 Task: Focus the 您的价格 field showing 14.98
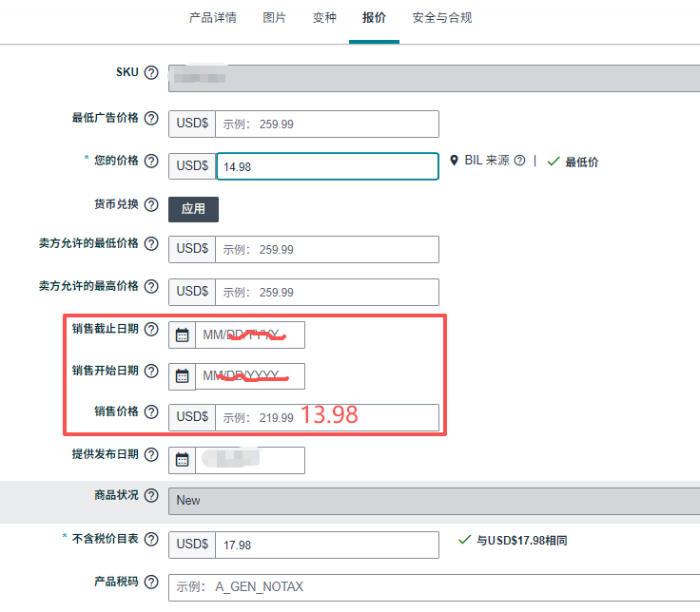tap(328, 166)
